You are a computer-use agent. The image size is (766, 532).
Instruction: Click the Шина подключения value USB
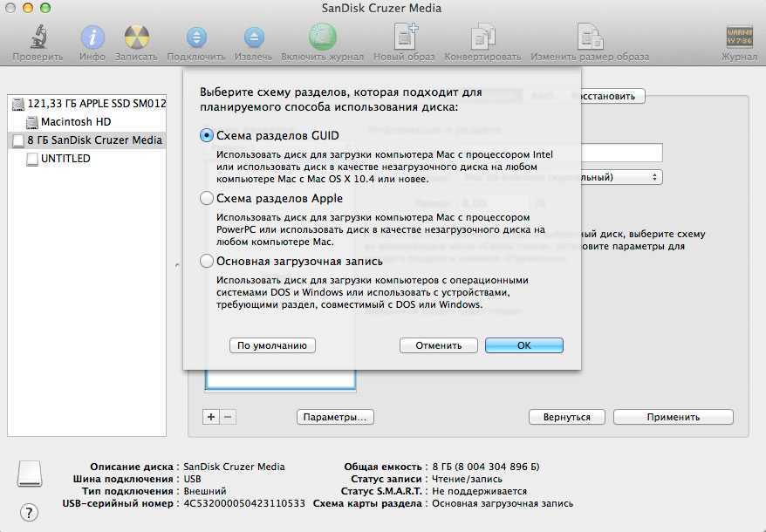pyautogui.click(x=192, y=479)
